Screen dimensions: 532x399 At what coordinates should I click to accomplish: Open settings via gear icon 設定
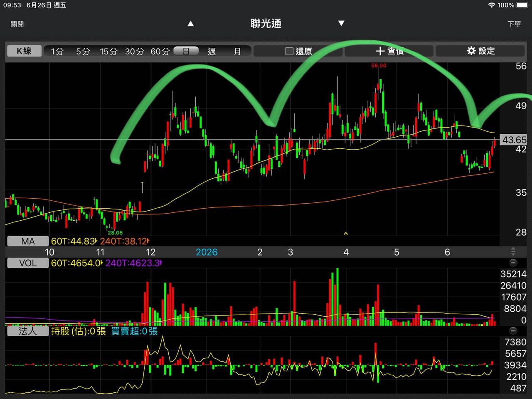click(x=480, y=51)
